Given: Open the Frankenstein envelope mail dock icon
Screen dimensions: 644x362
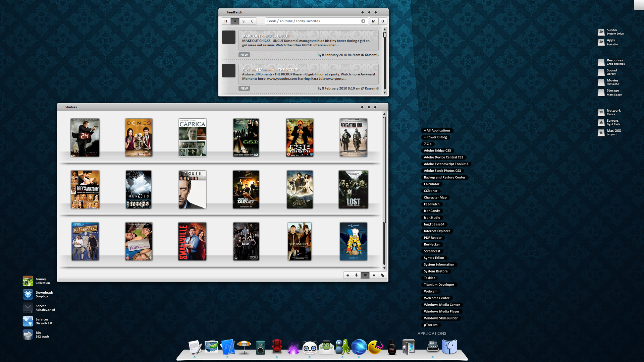Looking at the screenshot, I should 326,347.
